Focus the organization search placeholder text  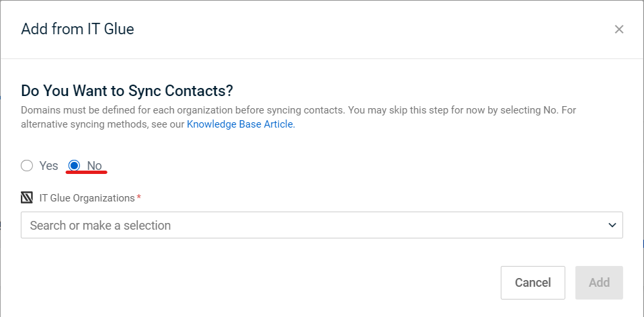point(100,225)
